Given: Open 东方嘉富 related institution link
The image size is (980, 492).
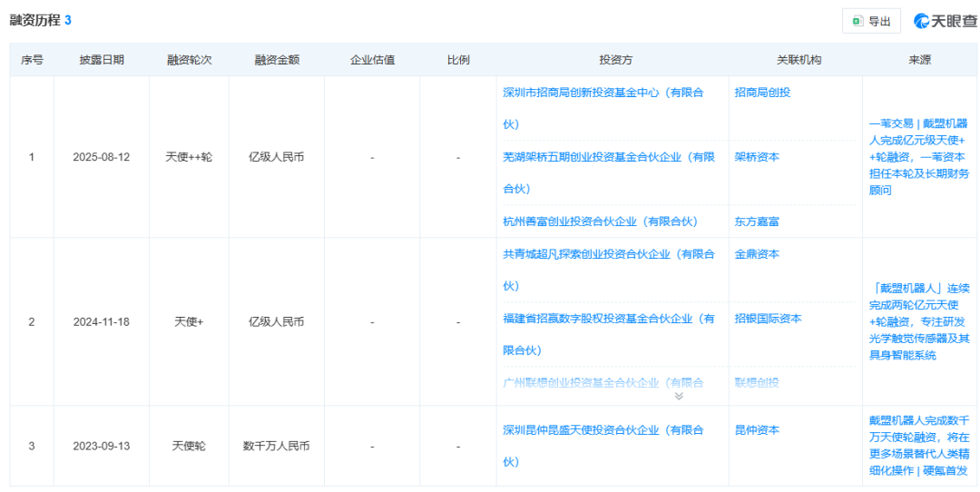Looking at the screenshot, I should tap(757, 221).
